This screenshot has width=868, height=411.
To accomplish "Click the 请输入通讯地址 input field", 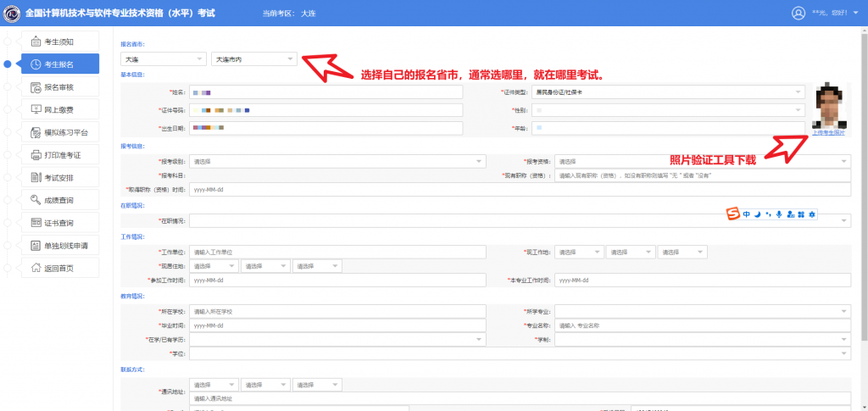I will click(520, 399).
